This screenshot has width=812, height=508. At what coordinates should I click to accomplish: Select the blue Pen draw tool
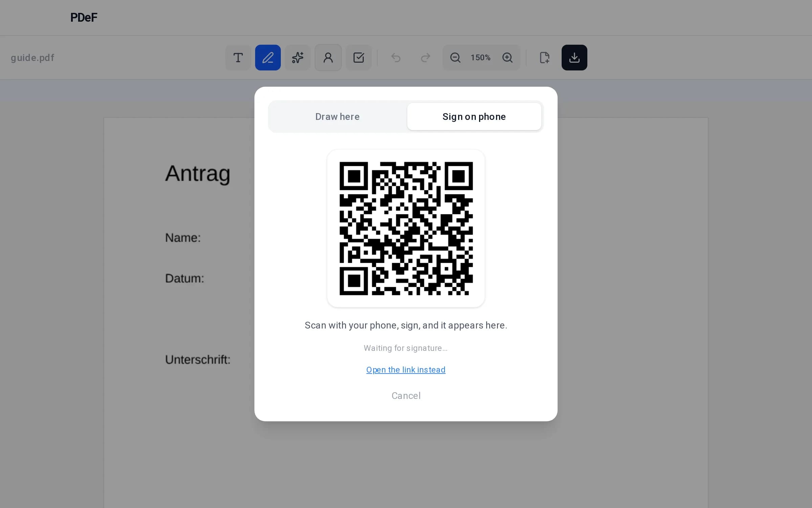pos(268,58)
